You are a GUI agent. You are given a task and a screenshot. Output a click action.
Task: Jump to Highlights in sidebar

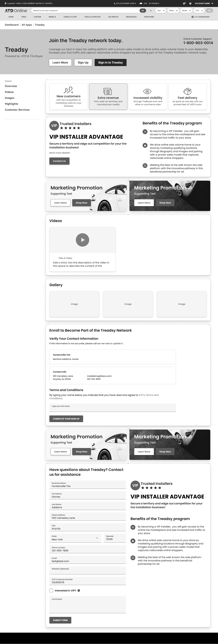[x=12, y=104]
